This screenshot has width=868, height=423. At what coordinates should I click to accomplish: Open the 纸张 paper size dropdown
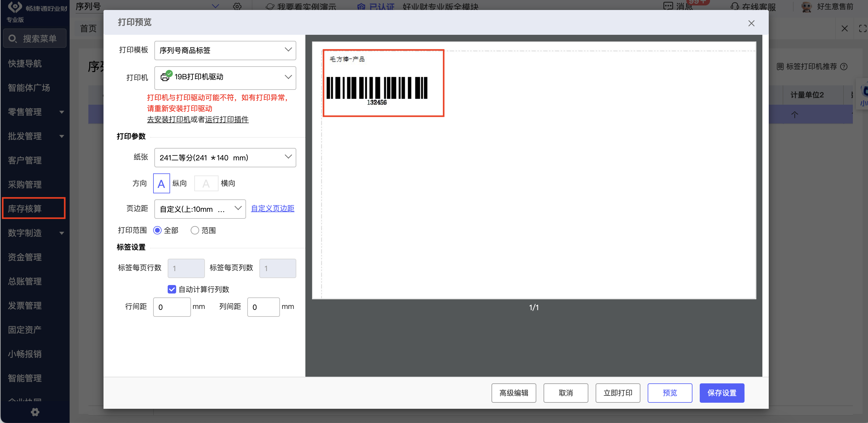[x=225, y=157]
